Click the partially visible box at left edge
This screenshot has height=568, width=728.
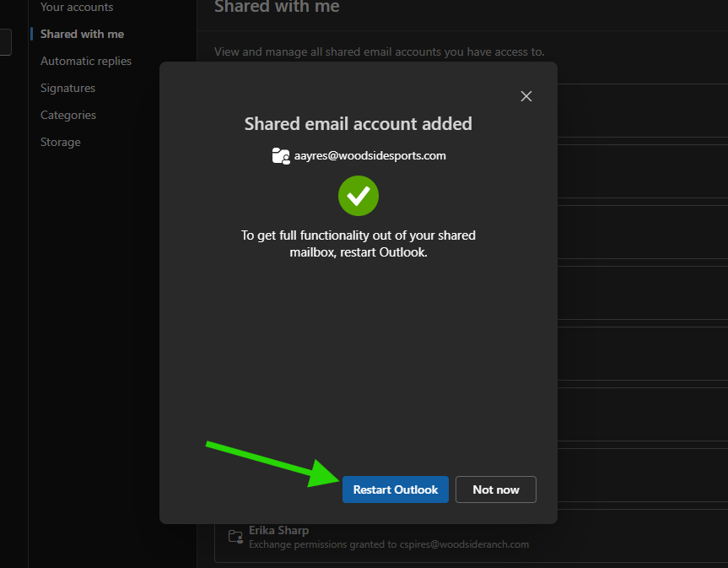[x=5, y=42]
